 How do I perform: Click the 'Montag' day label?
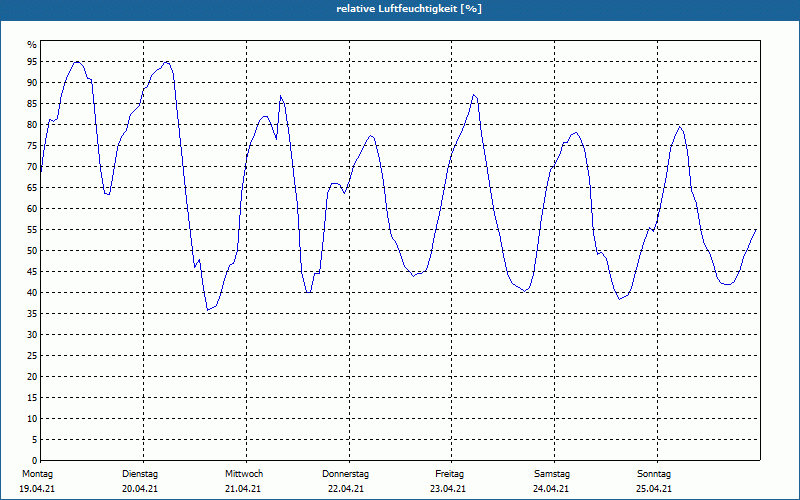pos(37,474)
